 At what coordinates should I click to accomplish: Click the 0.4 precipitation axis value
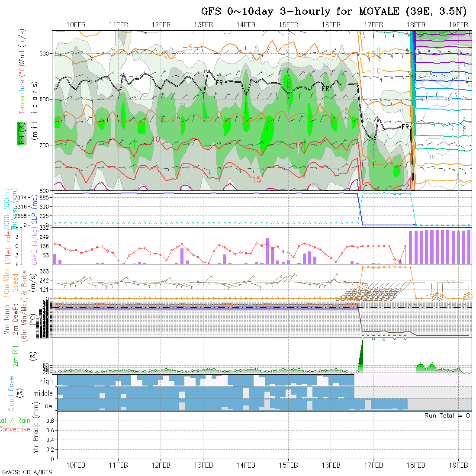pyautogui.click(x=50, y=440)
